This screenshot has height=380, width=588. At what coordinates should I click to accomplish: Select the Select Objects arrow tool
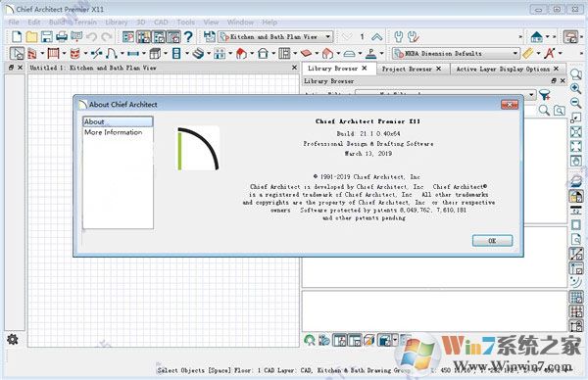pyautogui.click(x=17, y=53)
